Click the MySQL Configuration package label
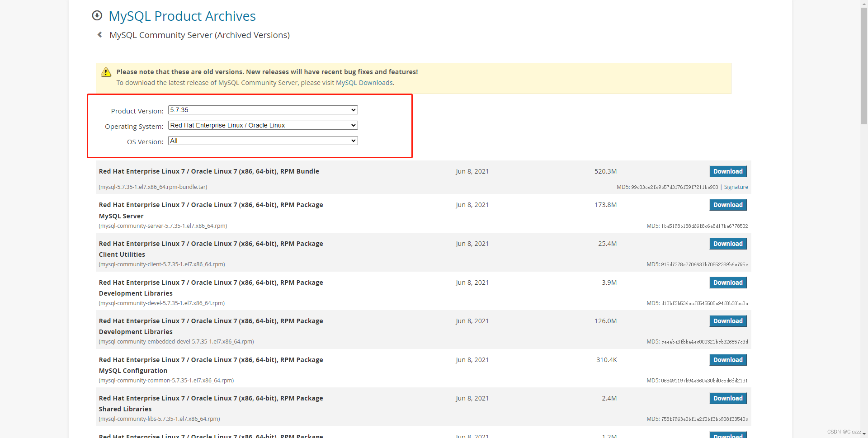 pos(133,371)
